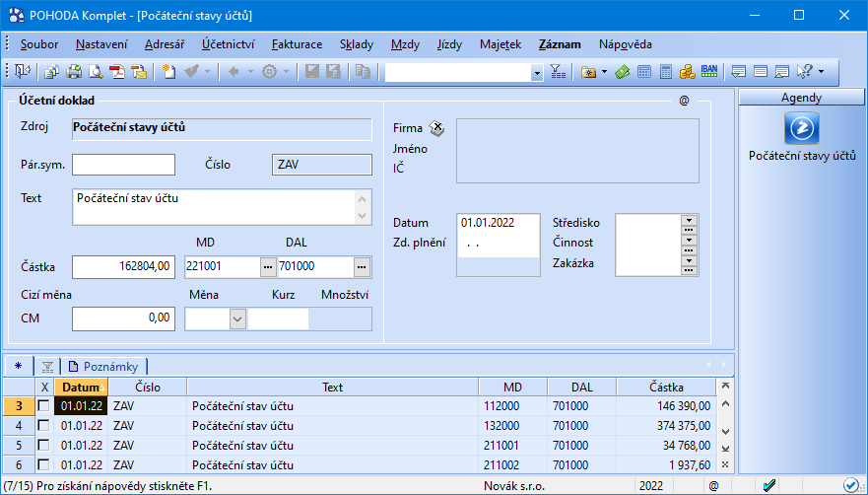Open the small calculator icon
Screen dimensions: 868x495
coord(643,72)
